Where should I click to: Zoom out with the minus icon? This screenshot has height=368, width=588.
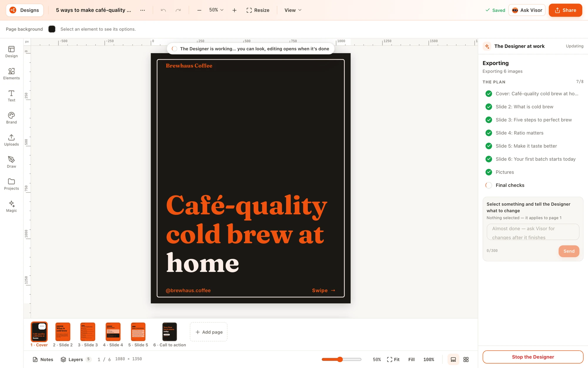[x=199, y=10]
